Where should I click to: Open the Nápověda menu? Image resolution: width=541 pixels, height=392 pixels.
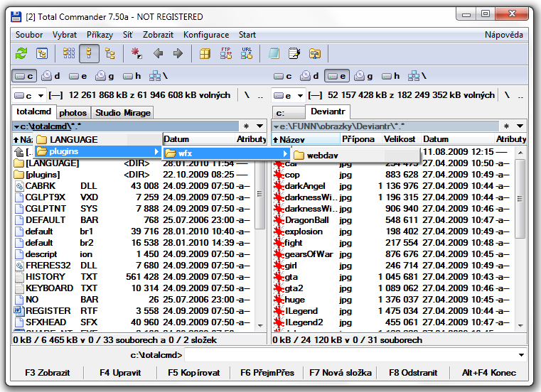click(x=503, y=35)
